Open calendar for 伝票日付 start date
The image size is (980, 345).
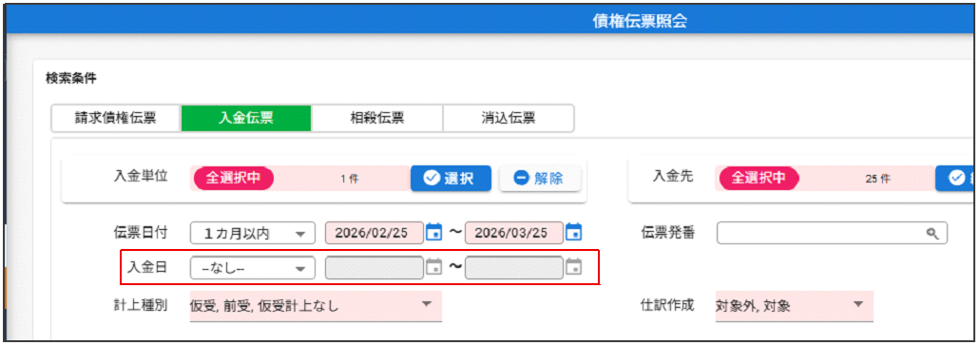click(433, 233)
